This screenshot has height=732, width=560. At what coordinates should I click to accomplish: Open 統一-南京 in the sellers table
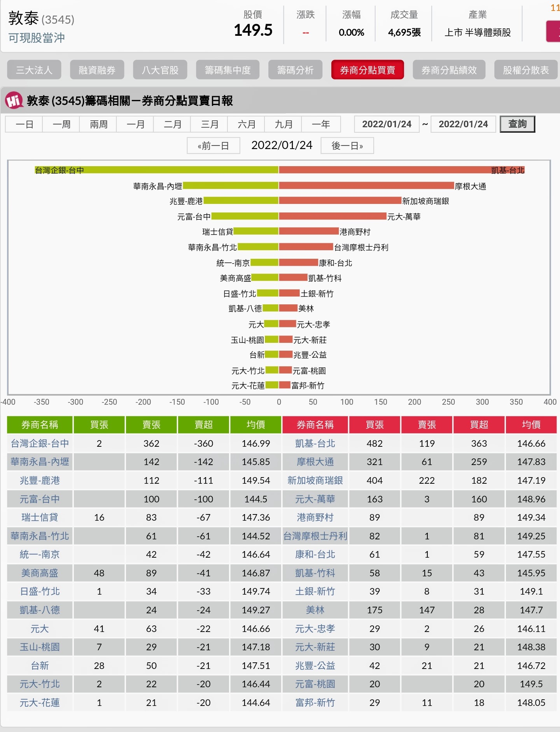[x=40, y=555]
